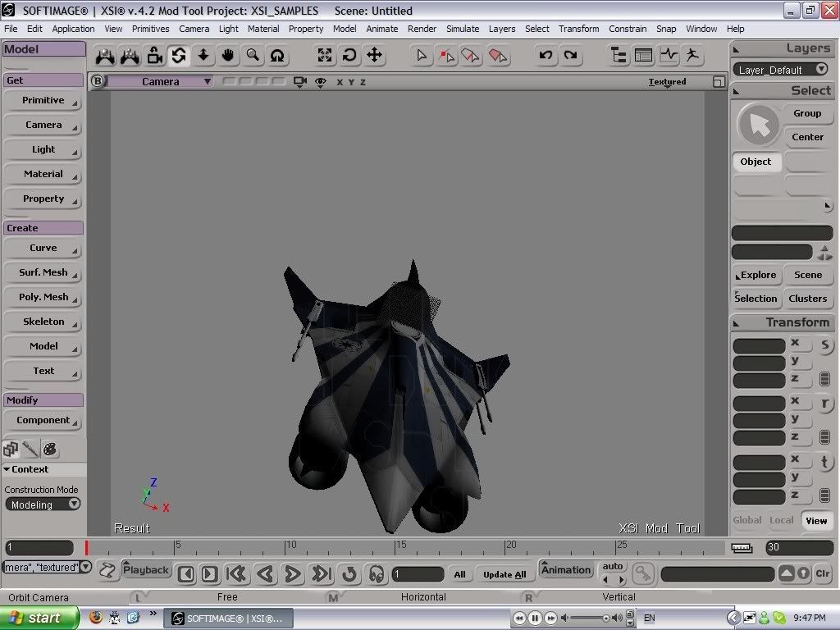840x630 pixels.
Task: Open the Modeling construction mode dropdown
Action: click(43, 504)
